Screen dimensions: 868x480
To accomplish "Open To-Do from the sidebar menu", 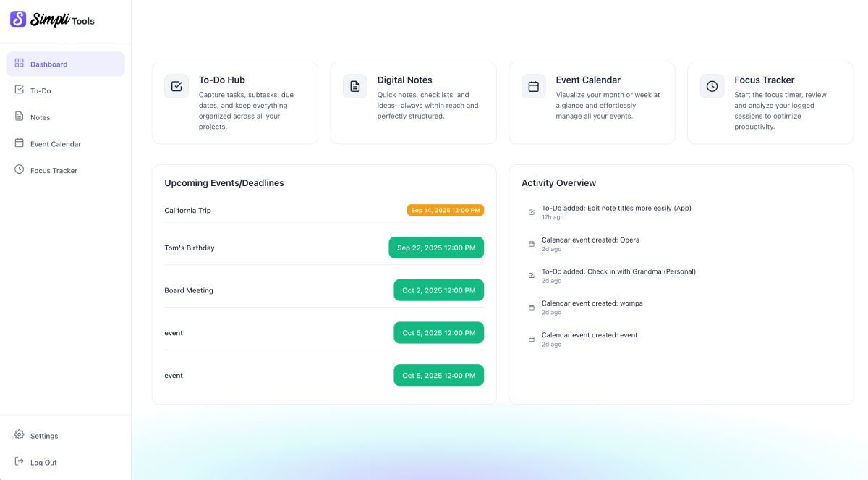I will pyautogui.click(x=41, y=91).
